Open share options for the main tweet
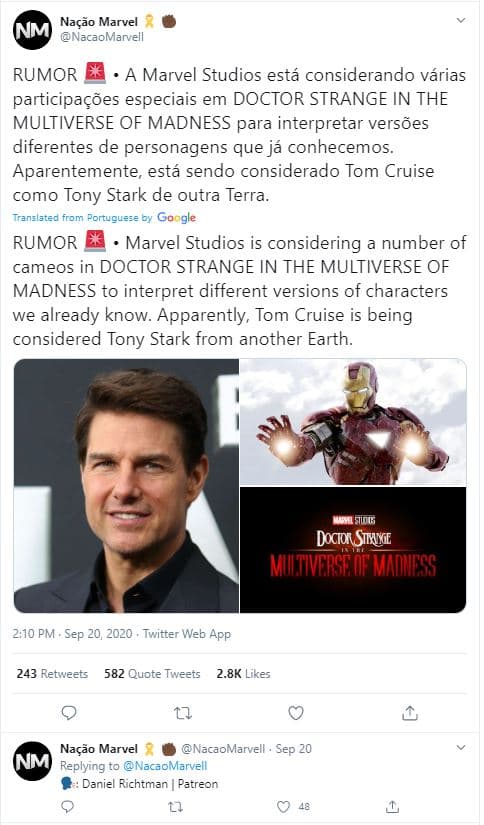The width and height of the screenshot is (484, 825). 409,713
